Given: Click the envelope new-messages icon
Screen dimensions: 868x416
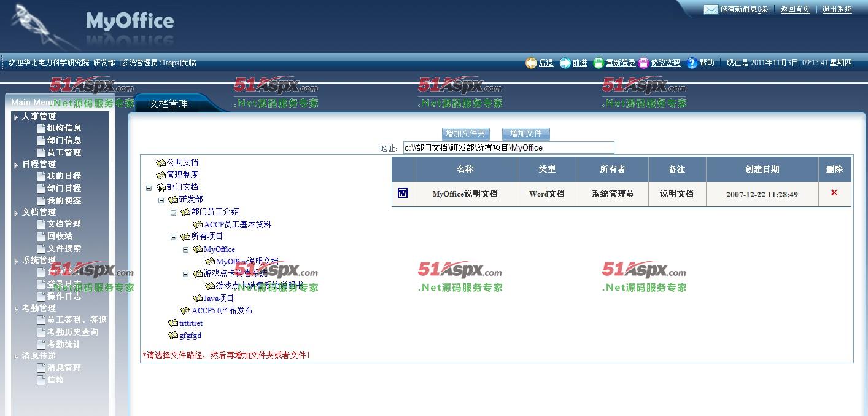Looking at the screenshot, I should 710,9.
